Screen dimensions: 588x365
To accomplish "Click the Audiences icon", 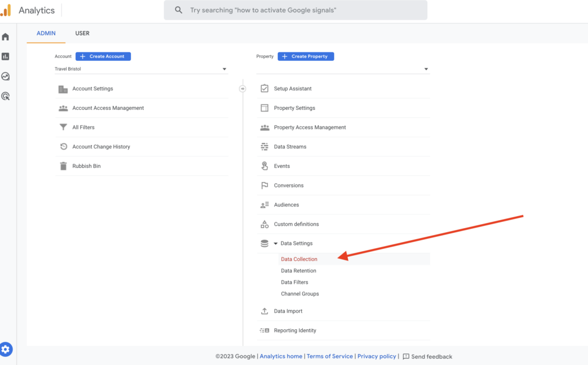I will click(264, 205).
